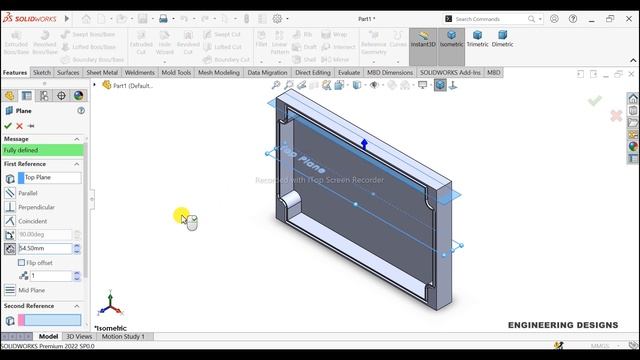
Task: Open the Options gear icon
Action: [x=277, y=19]
